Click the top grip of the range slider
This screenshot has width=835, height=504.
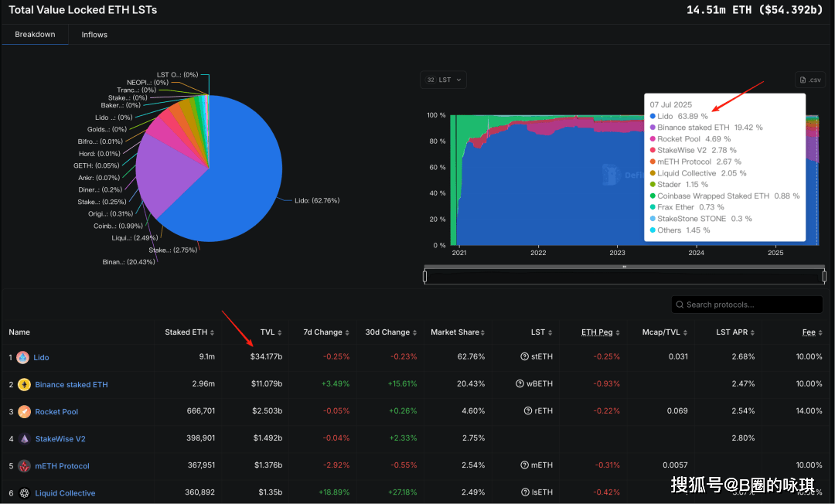pyautogui.click(x=624, y=267)
